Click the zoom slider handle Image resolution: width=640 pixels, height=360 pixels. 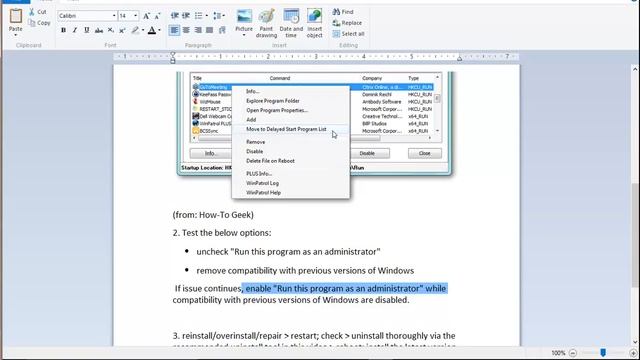pos(603,352)
